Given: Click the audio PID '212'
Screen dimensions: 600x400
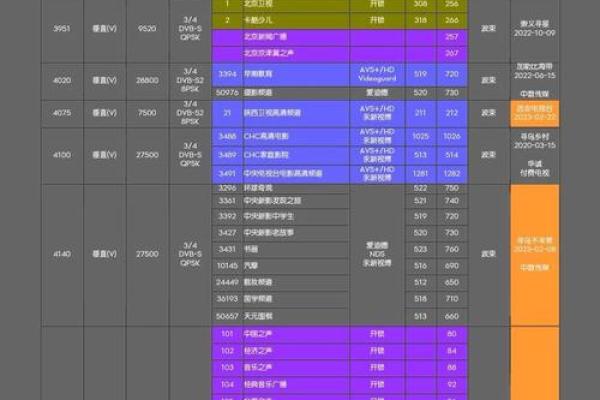Looking at the screenshot, I should [452, 113].
